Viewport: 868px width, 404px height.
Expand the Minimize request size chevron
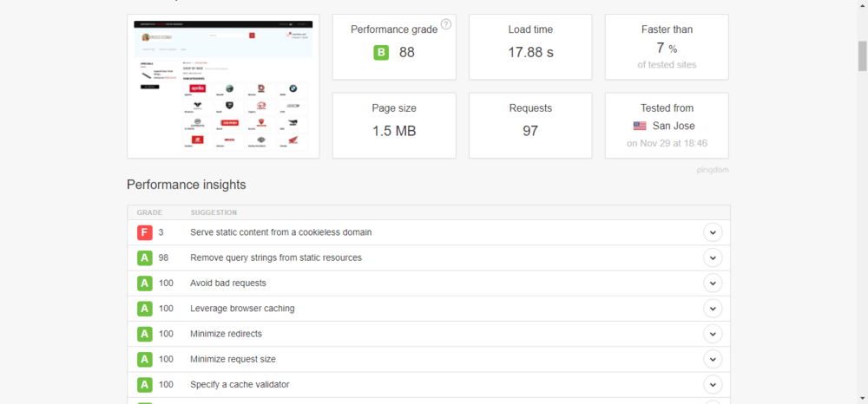tap(713, 360)
